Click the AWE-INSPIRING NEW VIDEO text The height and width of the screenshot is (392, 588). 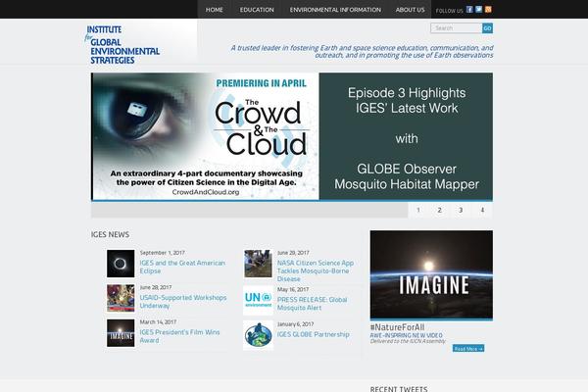pos(406,335)
